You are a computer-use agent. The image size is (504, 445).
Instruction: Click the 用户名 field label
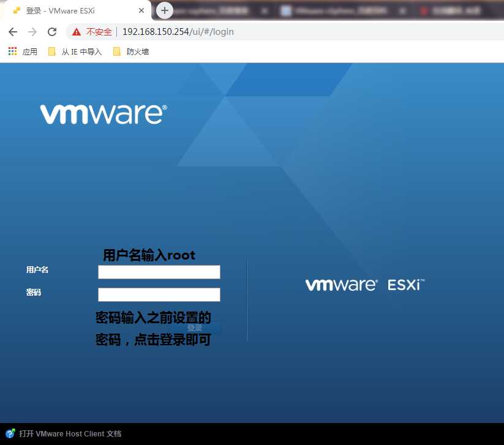tap(37, 269)
